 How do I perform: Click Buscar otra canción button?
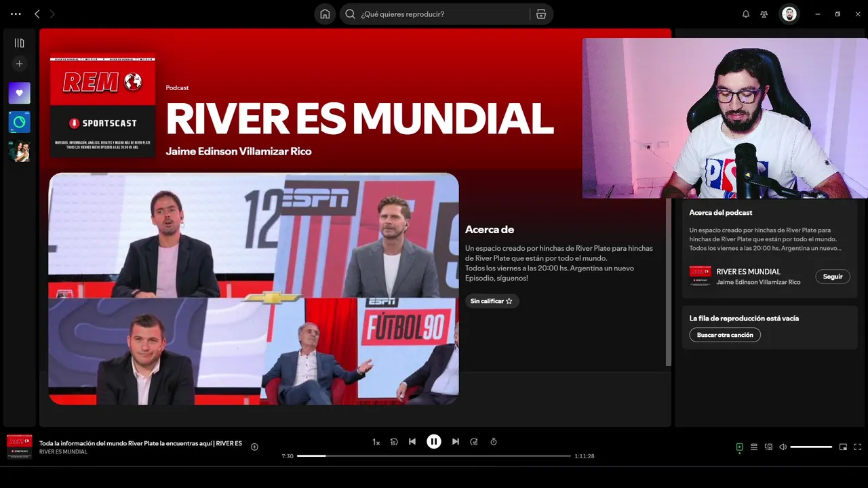(725, 335)
